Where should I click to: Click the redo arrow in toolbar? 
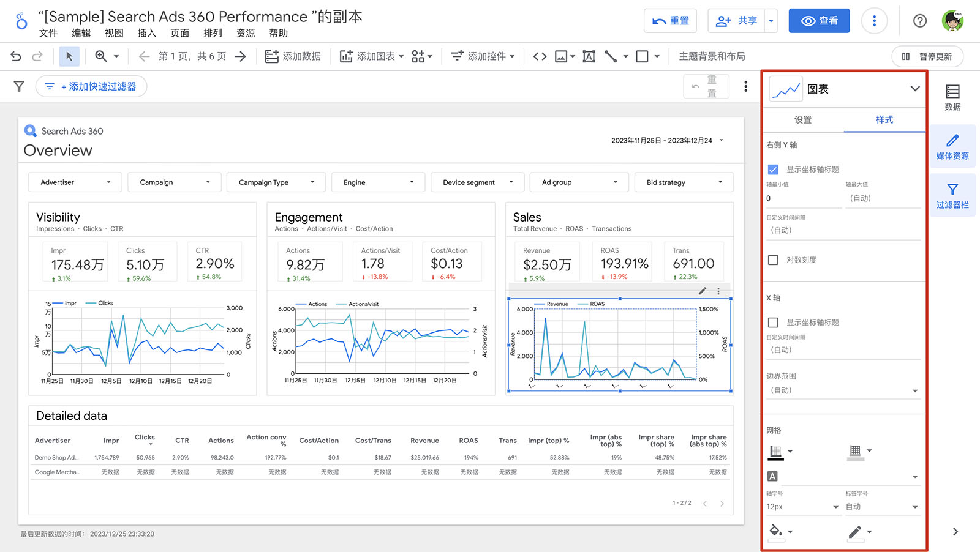coord(37,56)
